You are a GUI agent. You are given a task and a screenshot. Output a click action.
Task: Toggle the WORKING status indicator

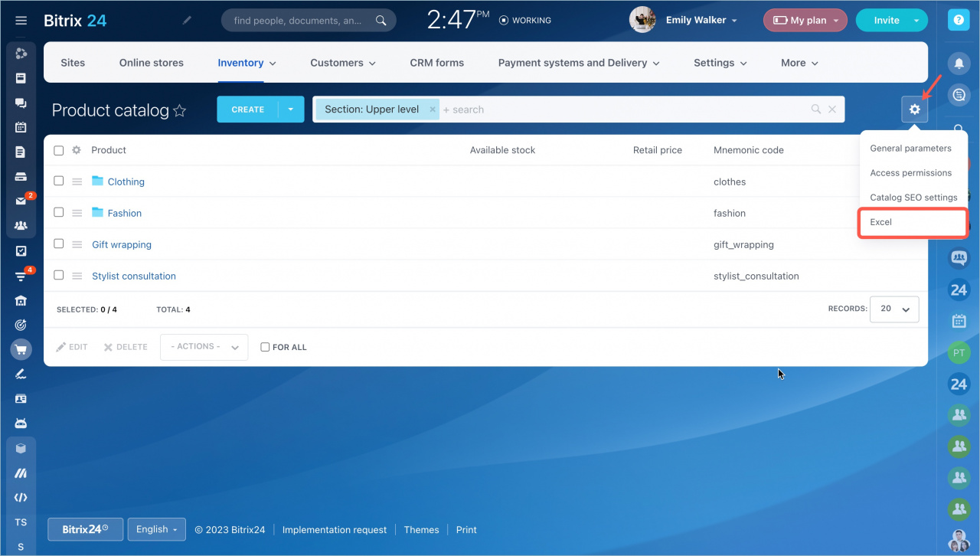tap(524, 21)
